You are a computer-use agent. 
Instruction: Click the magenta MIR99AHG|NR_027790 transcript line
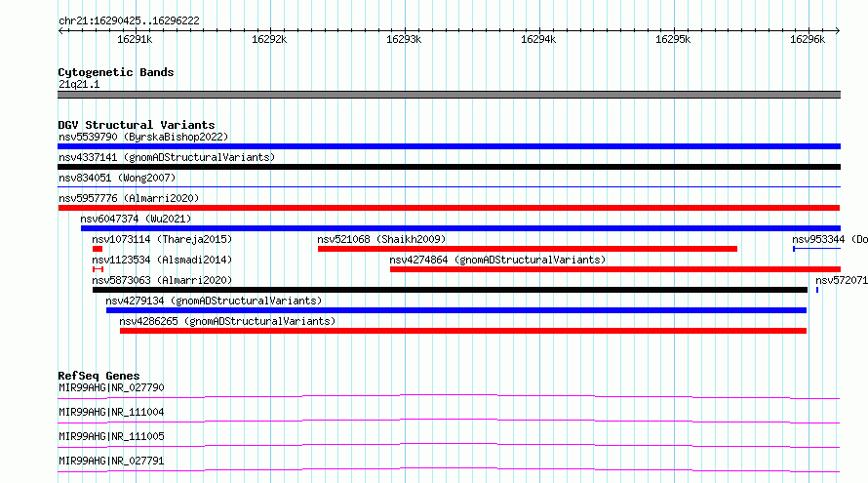click(x=449, y=396)
